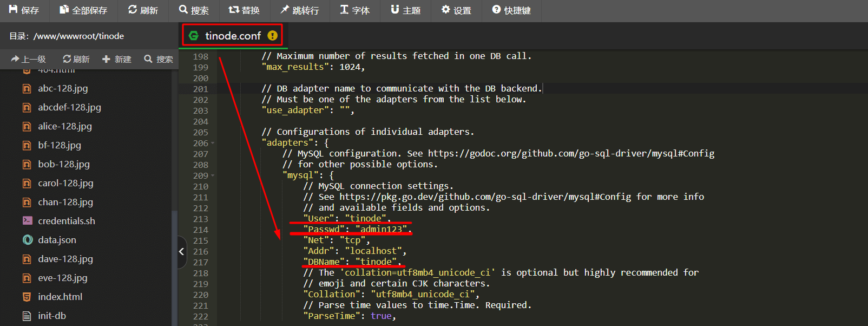The width and height of the screenshot is (868, 326).
Task: Click the "ParseTime": true line
Action: 350,316
